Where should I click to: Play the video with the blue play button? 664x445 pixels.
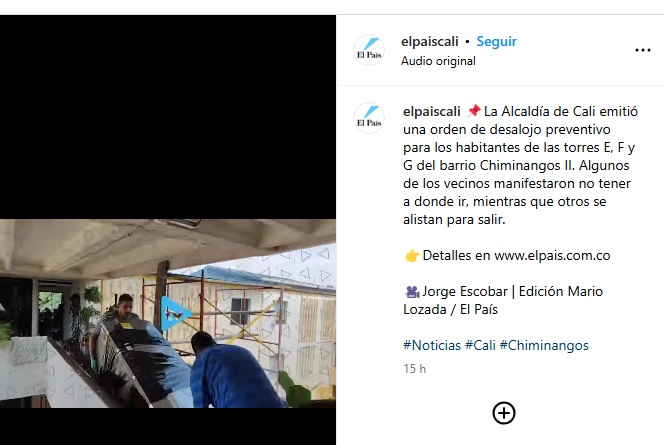pos(175,314)
